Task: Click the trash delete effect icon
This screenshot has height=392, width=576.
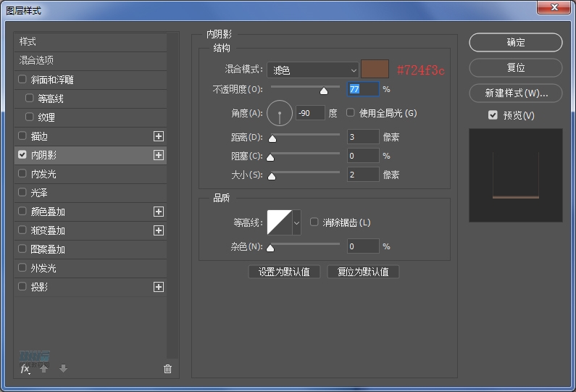Action: point(168,369)
